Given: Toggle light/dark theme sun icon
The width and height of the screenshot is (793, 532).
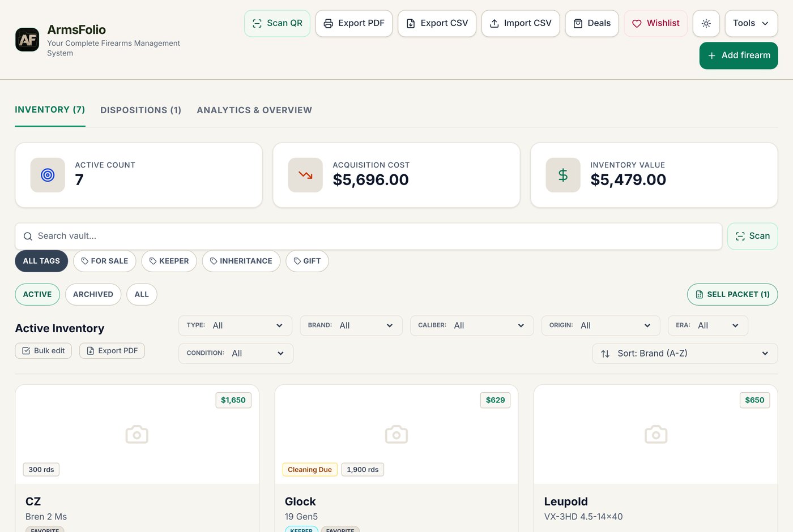Looking at the screenshot, I should [x=706, y=24].
